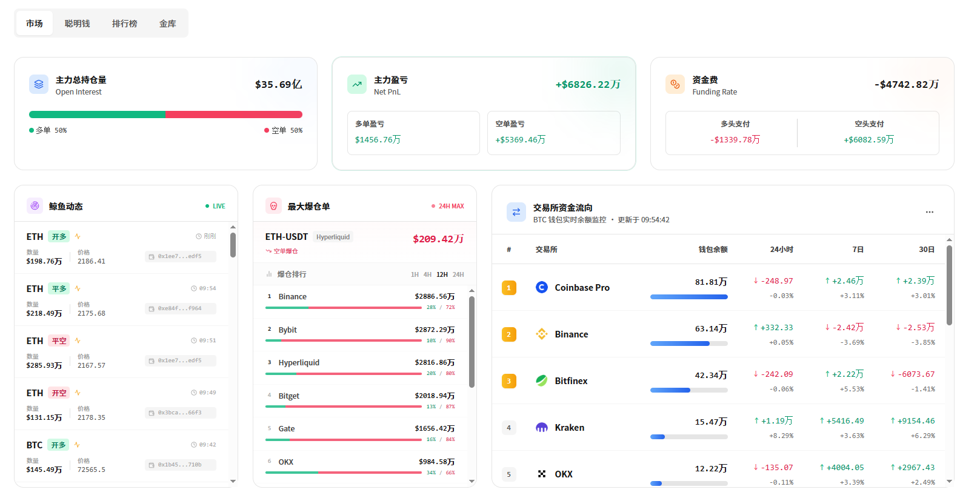
Task: Sort by the 钱包余额 column header
Action: point(713,250)
